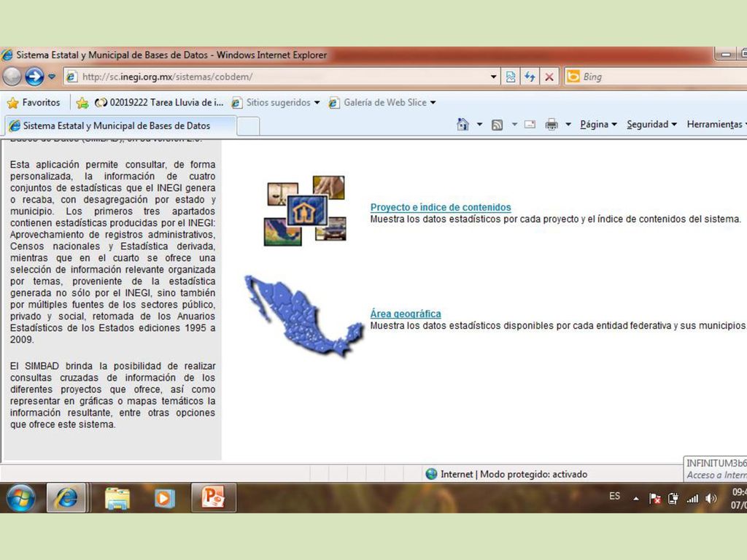The height and width of the screenshot is (560, 747).
Task: Open recent pages dropdown arrow
Action: (52, 77)
